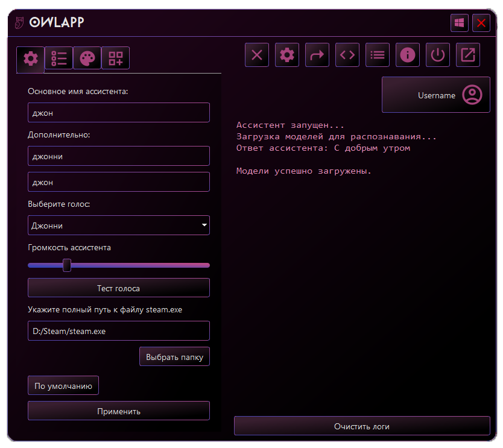Screen dimensions: 503x448
Task: Click the Тест голоса button
Action: click(119, 288)
